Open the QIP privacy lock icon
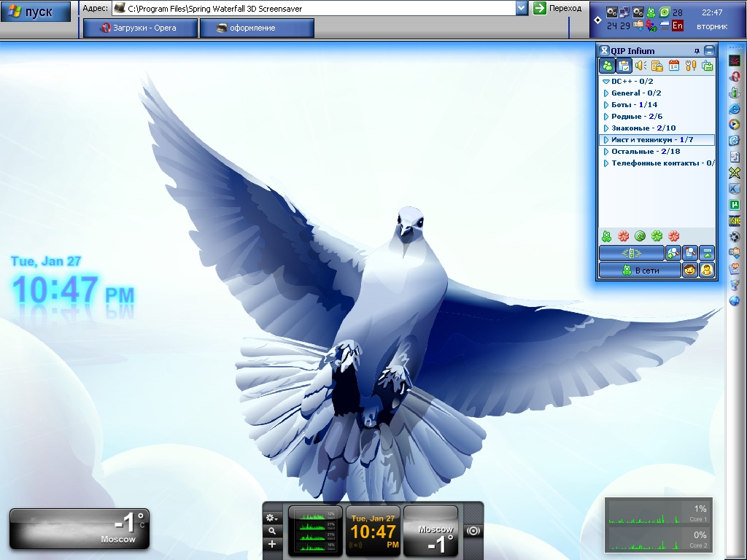Viewport: 747px width, 560px height. point(657,66)
